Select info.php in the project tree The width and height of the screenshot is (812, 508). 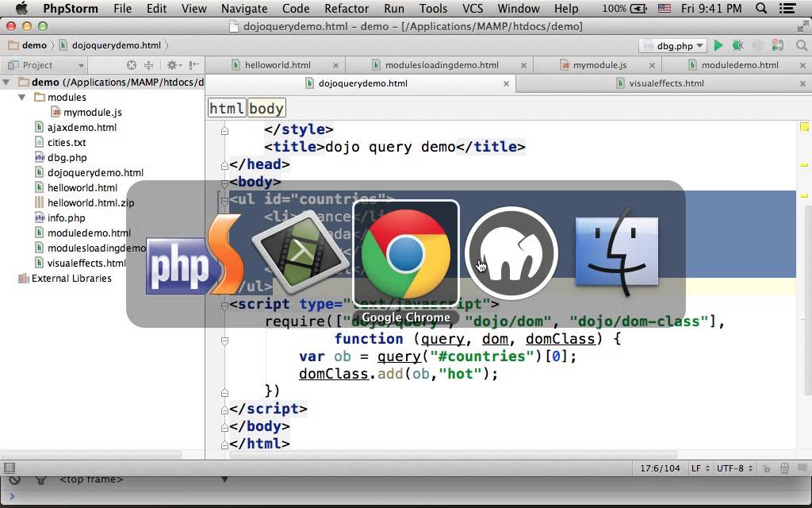tap(67, 217)
